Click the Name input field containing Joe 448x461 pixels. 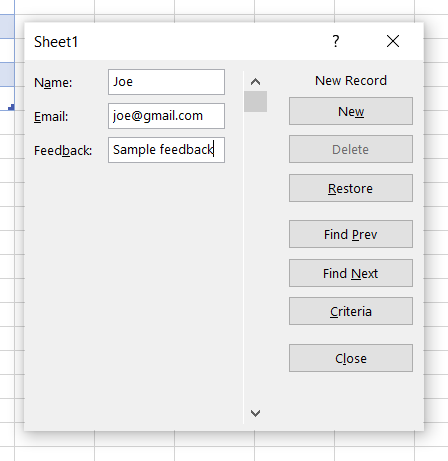[166, 82]
